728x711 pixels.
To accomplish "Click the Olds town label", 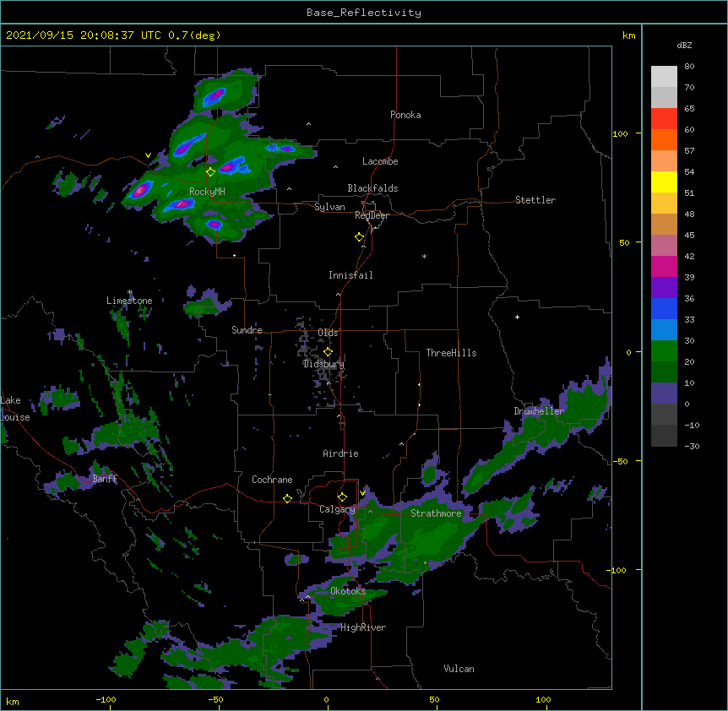I will point(328,333).
